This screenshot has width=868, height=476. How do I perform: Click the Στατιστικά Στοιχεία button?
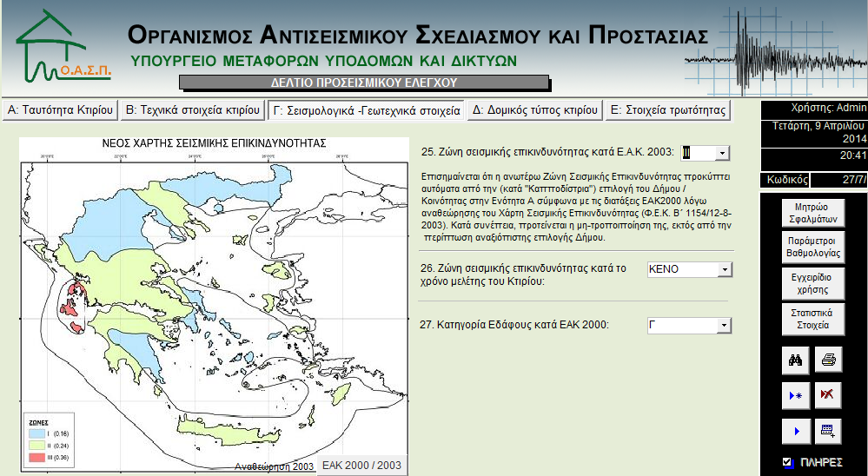point(812,319)
